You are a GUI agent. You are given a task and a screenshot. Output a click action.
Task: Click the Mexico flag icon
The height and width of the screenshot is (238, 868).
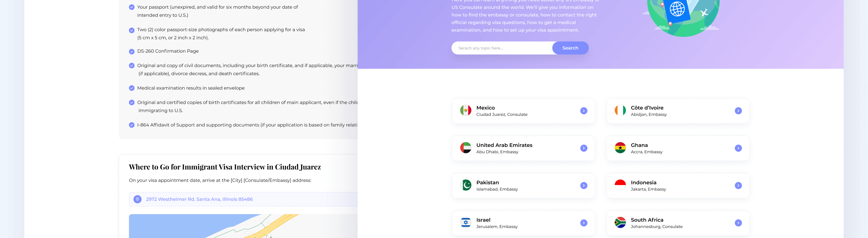465,110
